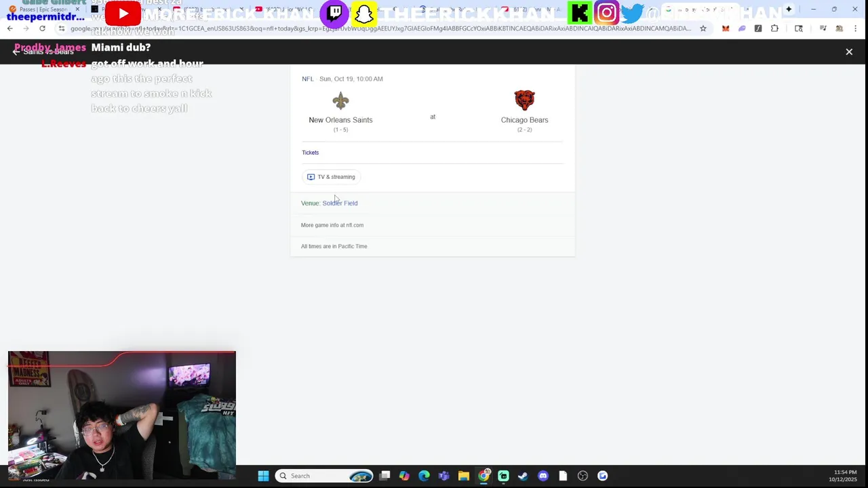Open Microsoft Teams from the taskbar
Image resolution: width=868 pixels, height=488 pixels.
pyautogui.click(x=443, y=476)
